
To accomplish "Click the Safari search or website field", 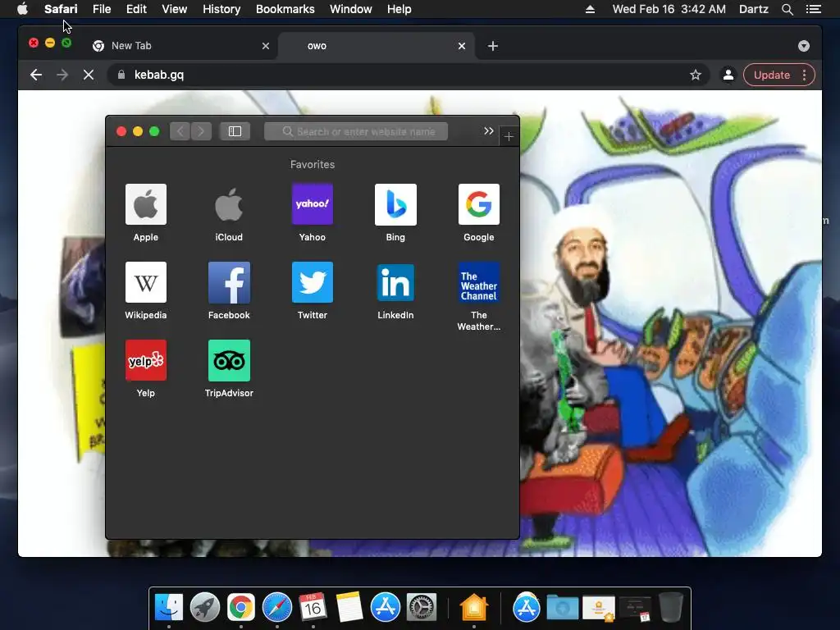I will coord(356,131).
